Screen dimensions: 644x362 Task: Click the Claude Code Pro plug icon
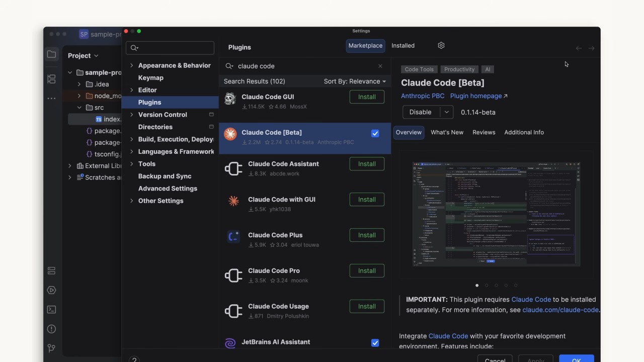[233, 276]
